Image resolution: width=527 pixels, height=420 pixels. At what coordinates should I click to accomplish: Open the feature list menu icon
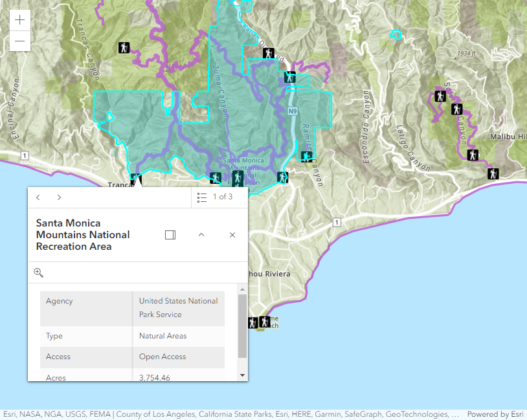click(x=201, y=197)
